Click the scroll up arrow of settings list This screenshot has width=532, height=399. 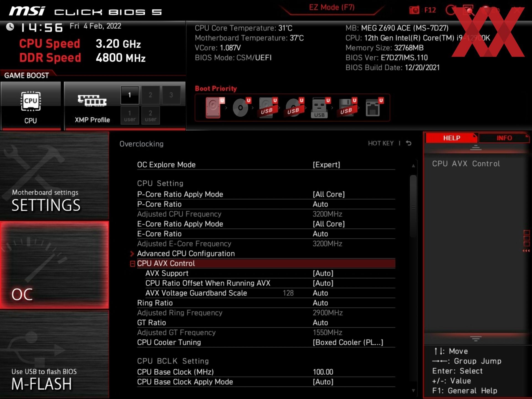[x=413, y=166]
